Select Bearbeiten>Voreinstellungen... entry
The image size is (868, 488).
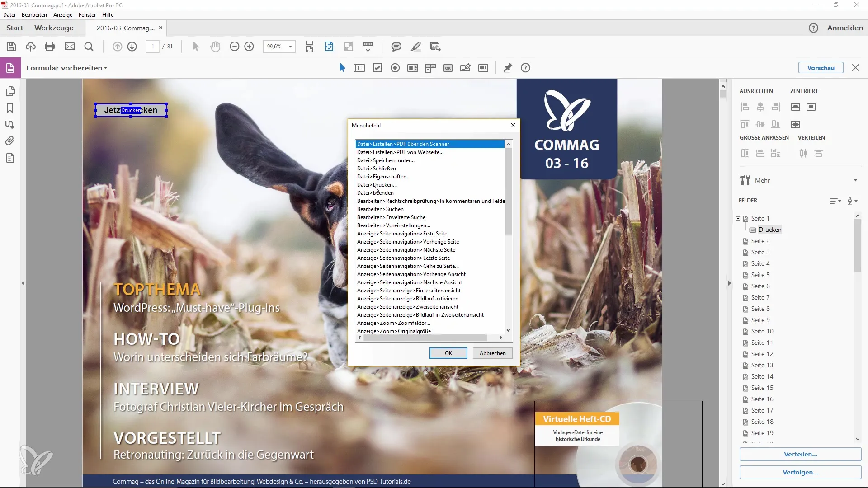430,225
